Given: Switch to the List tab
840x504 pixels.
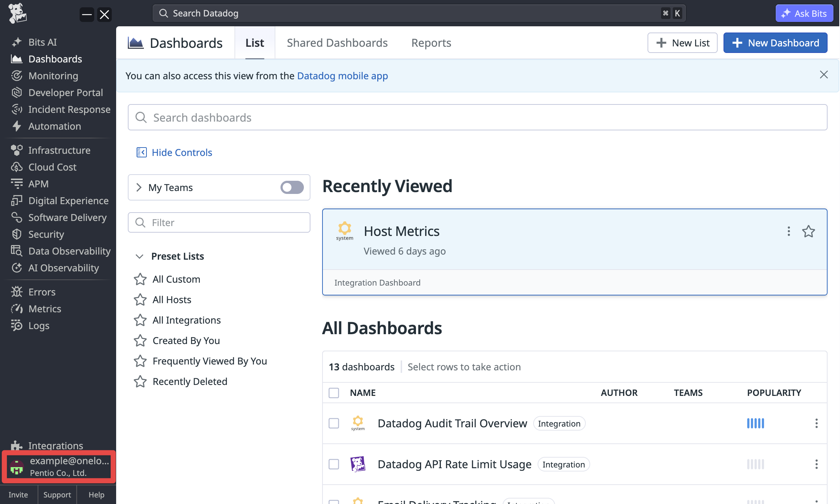Looking at the screenshot, I should click(x=255, y=43).
